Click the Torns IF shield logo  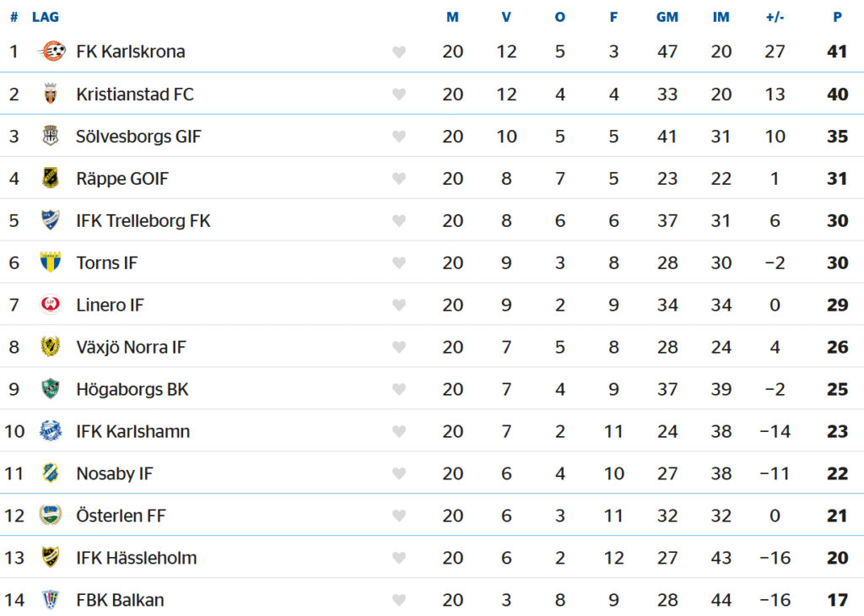(x=51, y=262)
